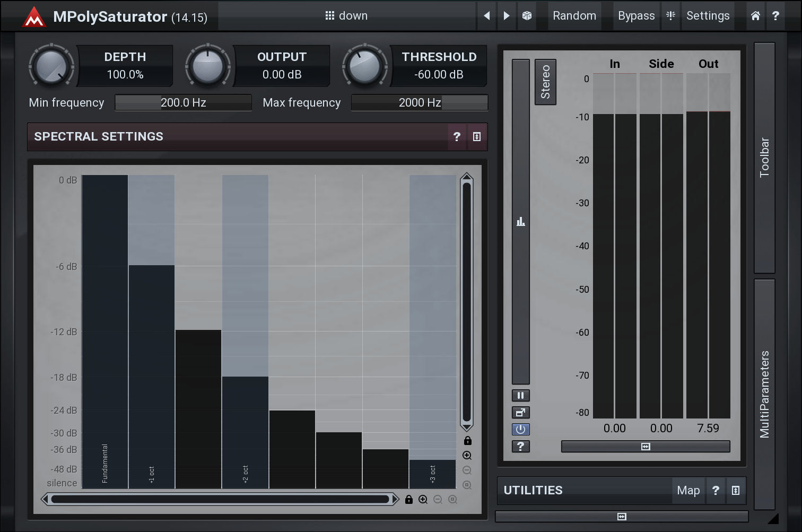
Task: Open the 'down' preset selector
Action: (x=347, y=16)
